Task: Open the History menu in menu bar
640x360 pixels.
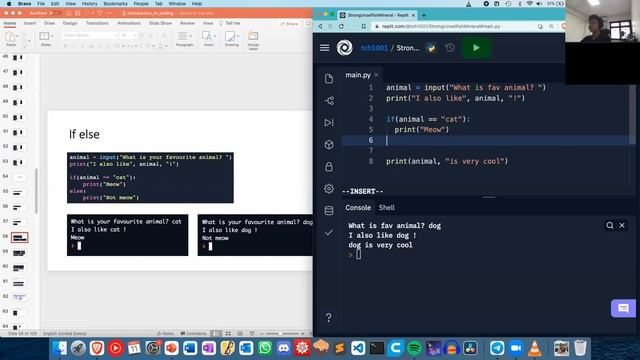Action: pos(89,4)
